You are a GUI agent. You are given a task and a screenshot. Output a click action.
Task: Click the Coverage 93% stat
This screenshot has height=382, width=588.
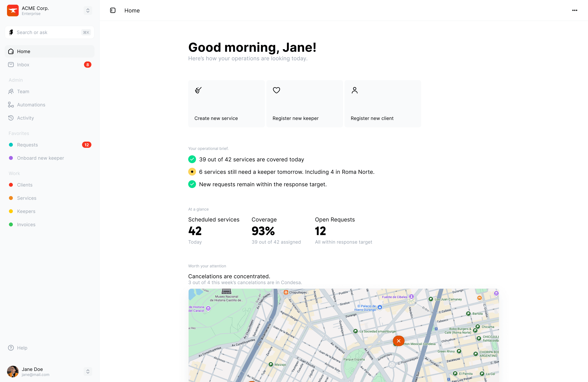point(276,231)
